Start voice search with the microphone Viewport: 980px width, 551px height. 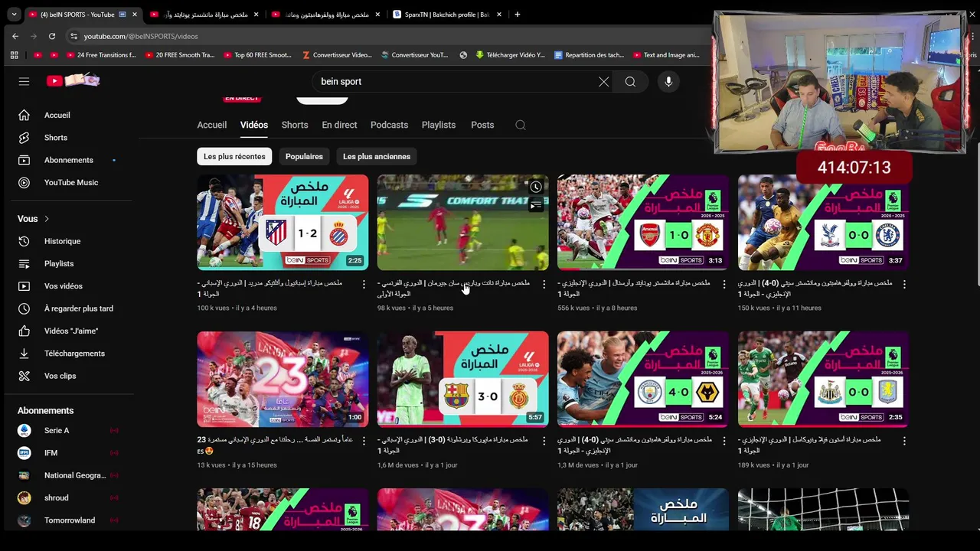[668, 82]
